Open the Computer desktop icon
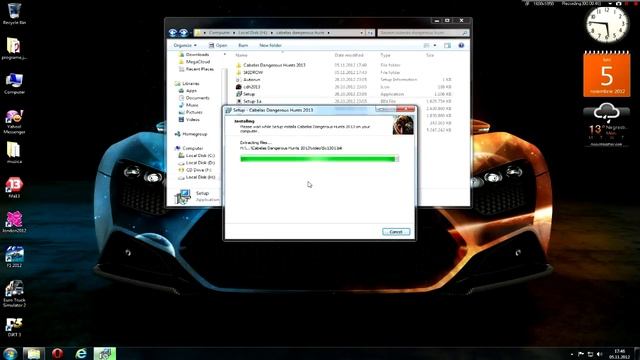Image resolution: width=640 pixels, height=360 pixels. tap(14, 83)
